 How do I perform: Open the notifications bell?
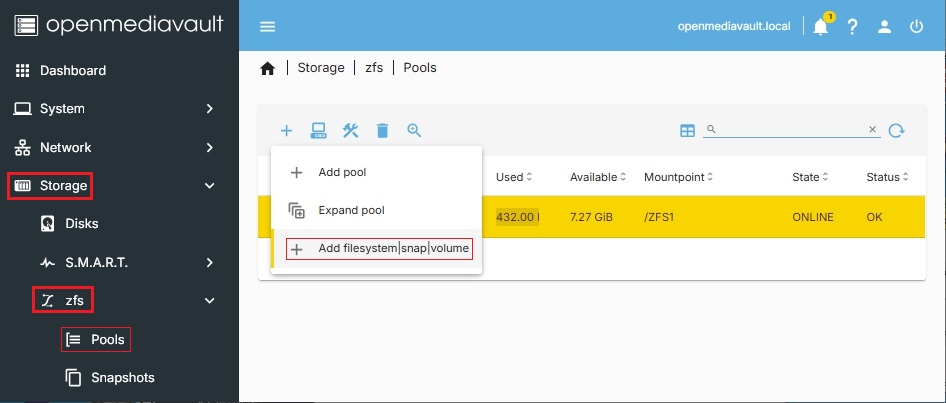click(x=820, y=27)
